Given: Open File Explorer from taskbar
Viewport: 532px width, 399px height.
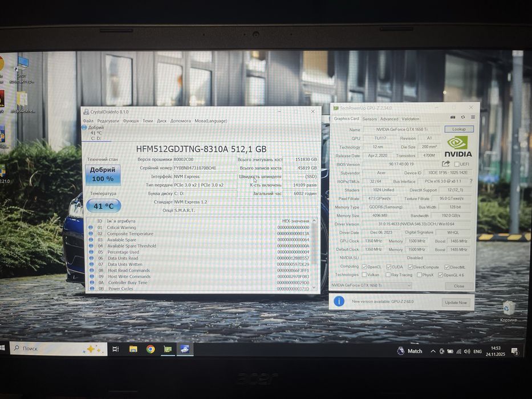Looking at the screenshot, I should tap(133, 349).
